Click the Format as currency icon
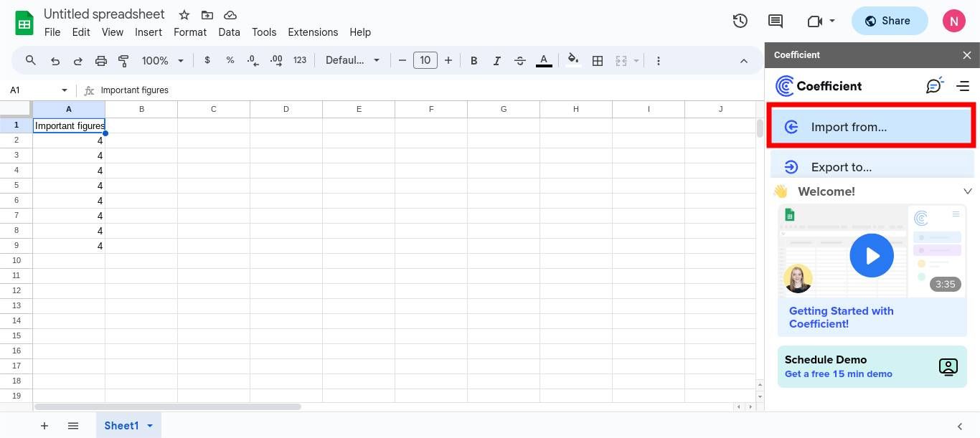This screenshot has width=980, height=438. click(x=207, y=60)
